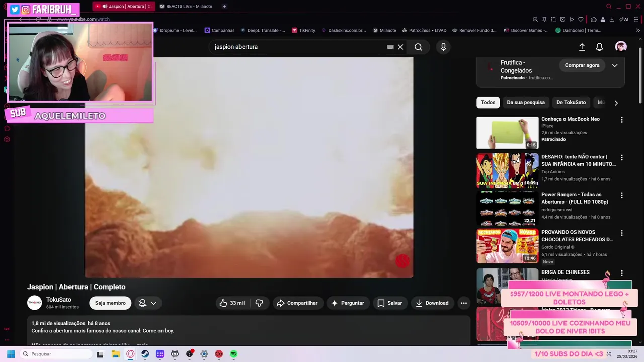Screen dimensions: 644x362
Task: Open YouTube notifications bell
Action: coord(599,47)
